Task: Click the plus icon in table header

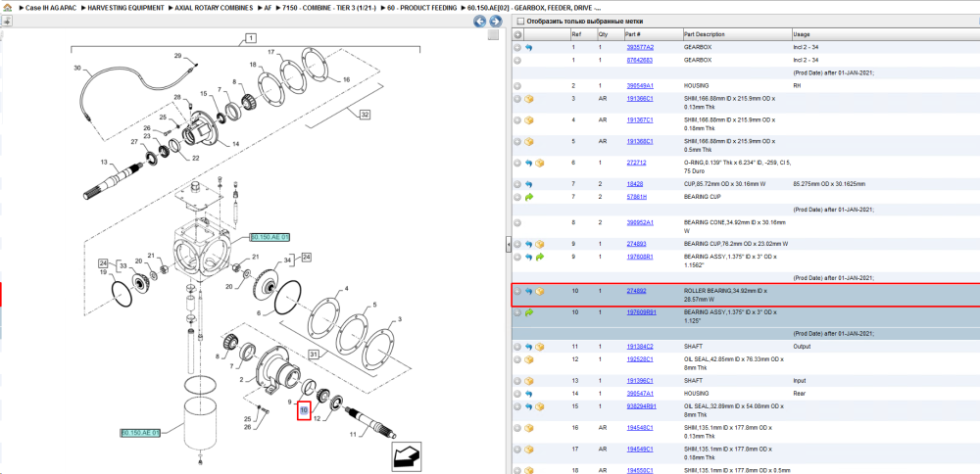Action: [x=517, y=34]
